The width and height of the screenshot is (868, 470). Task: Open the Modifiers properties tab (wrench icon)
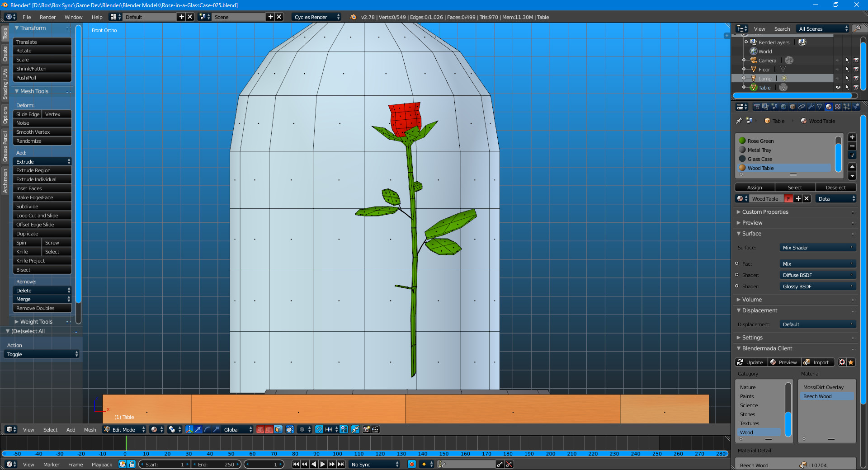click(811, 107)
